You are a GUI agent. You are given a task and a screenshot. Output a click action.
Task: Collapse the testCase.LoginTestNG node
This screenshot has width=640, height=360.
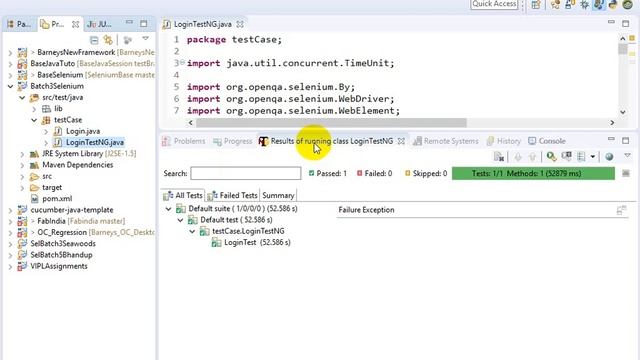coord(192,231)
